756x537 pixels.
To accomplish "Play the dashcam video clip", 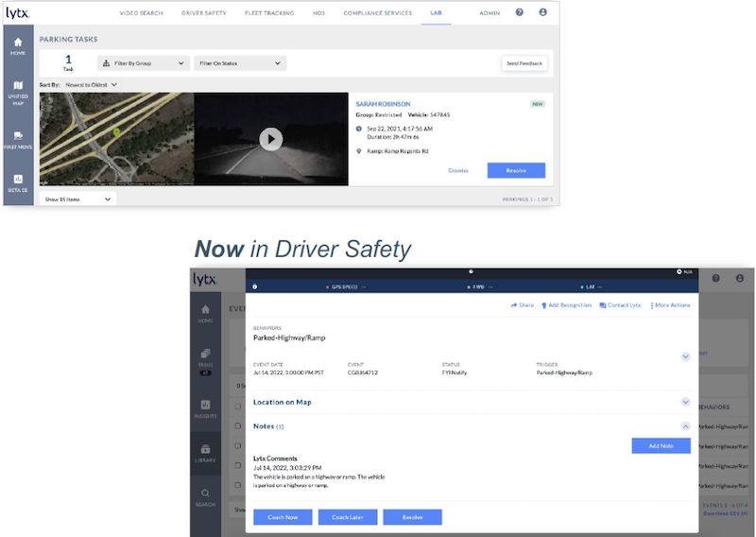I will click(x=270, y=139).
